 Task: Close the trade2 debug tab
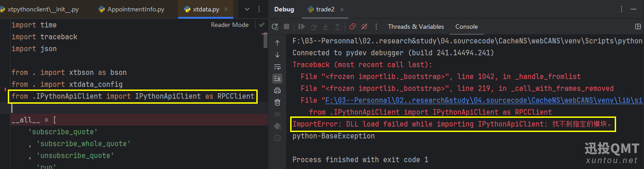342,9
